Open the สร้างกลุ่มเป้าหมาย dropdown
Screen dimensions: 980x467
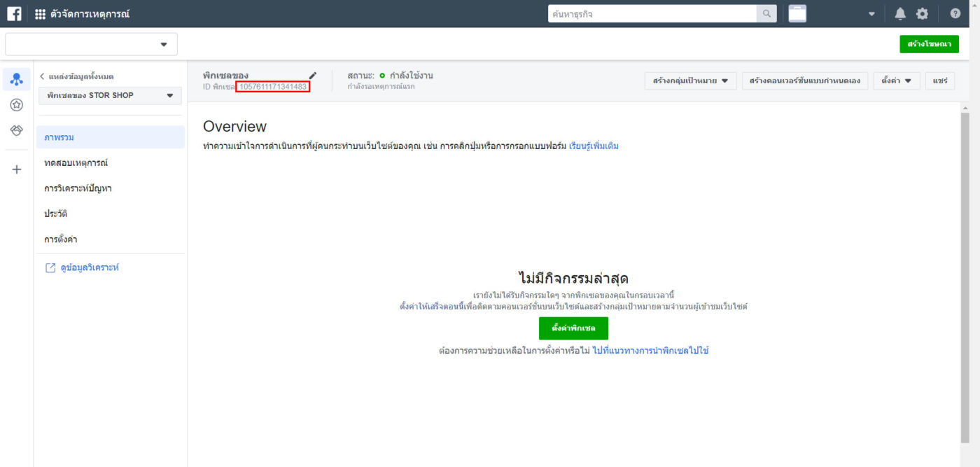(x=689, y=81)
